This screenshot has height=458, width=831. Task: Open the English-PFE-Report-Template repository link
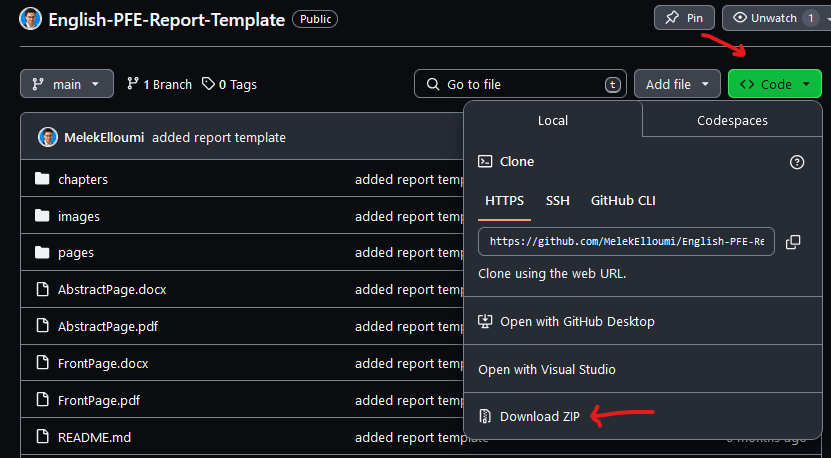click(x=166, y=20)
